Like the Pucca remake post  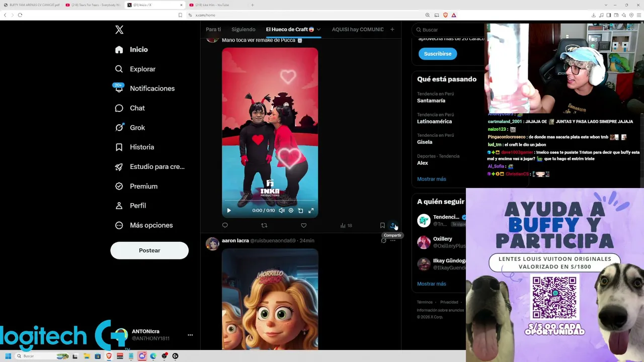(303, 225)
